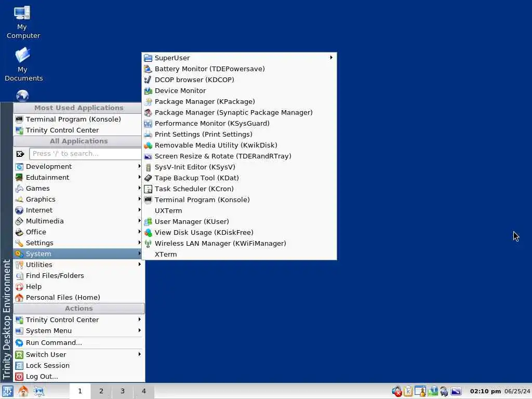Image resolution: width=532 pixels, height=399 pixels.
Task: Open the Help entry
Action: tap(79, 287)
